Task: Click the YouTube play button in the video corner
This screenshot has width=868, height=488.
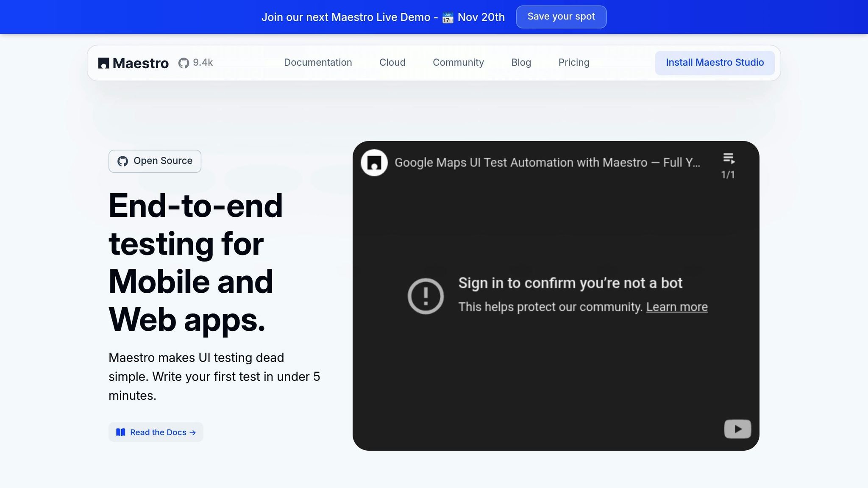Action: point(737,429)
